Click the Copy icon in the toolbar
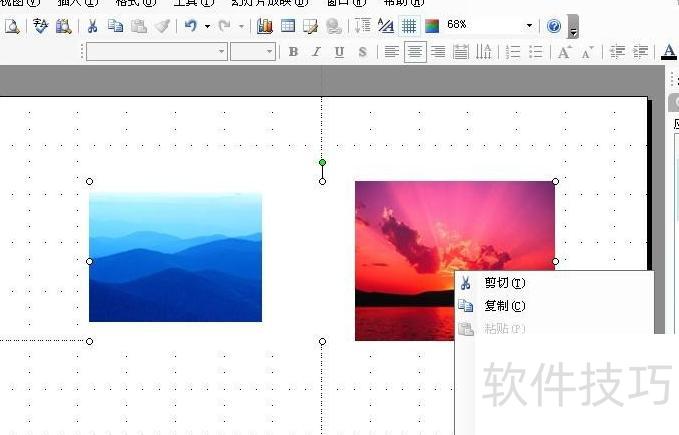The height and width of the screenshot is (435, 679). pyautogui.click(x=115, y=26)
